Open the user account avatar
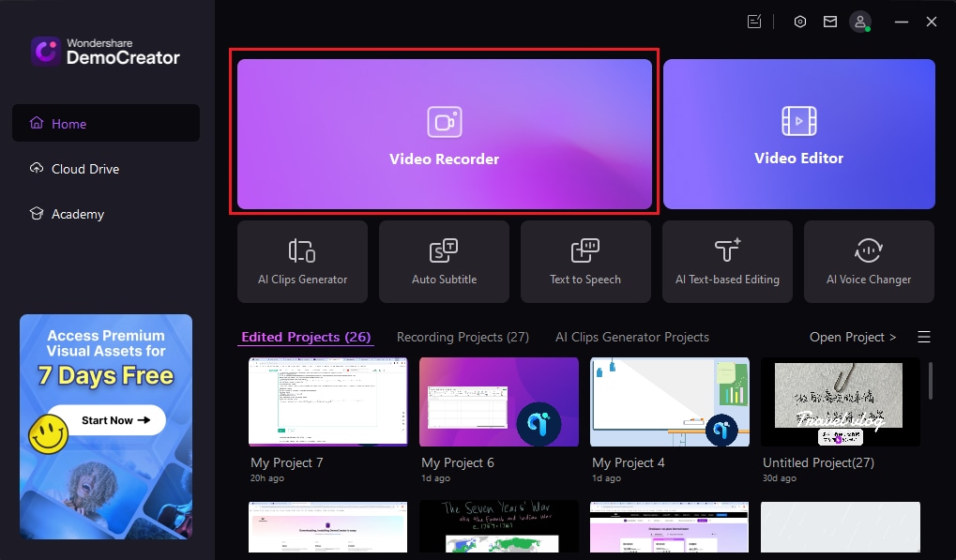The height and width of the screenshot is (560, 956). (x=859, y=22)
